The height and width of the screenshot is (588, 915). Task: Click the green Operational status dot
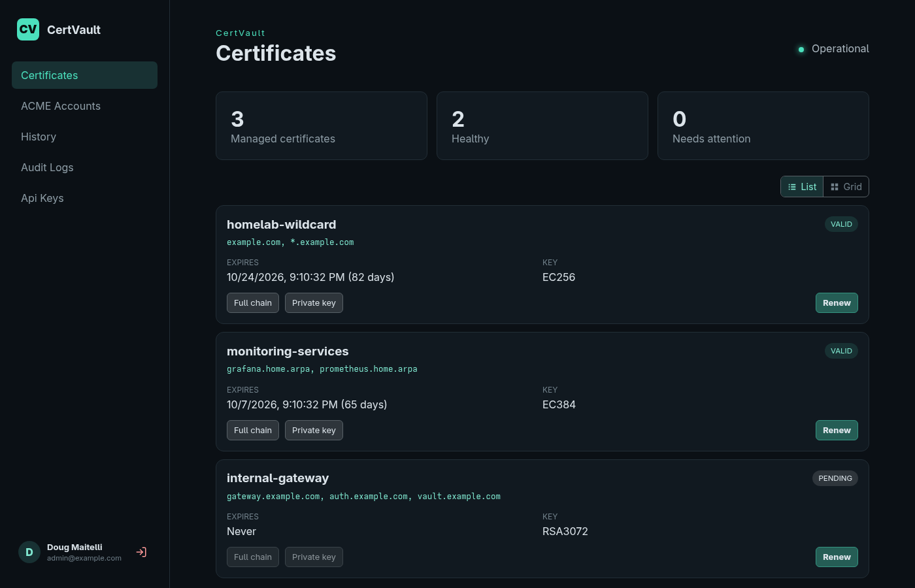point(801,49)
